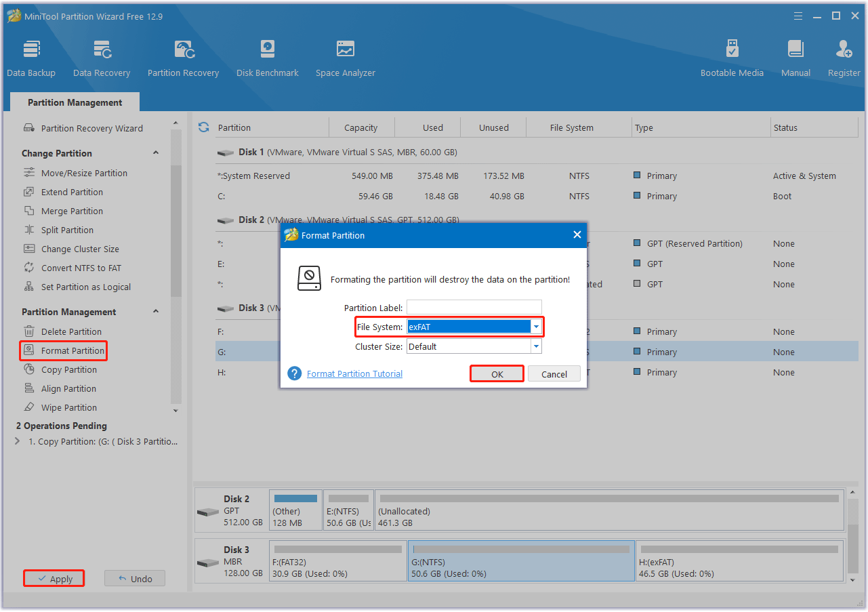868x612 pixels.
Task: Select the H: partition row
Action: pos(537,372)
